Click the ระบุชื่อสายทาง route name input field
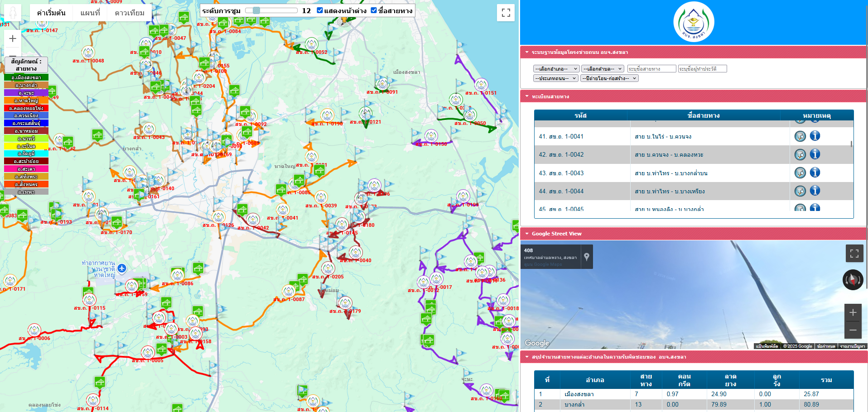The height and width of the screenshot is (412, 868). 651,69
